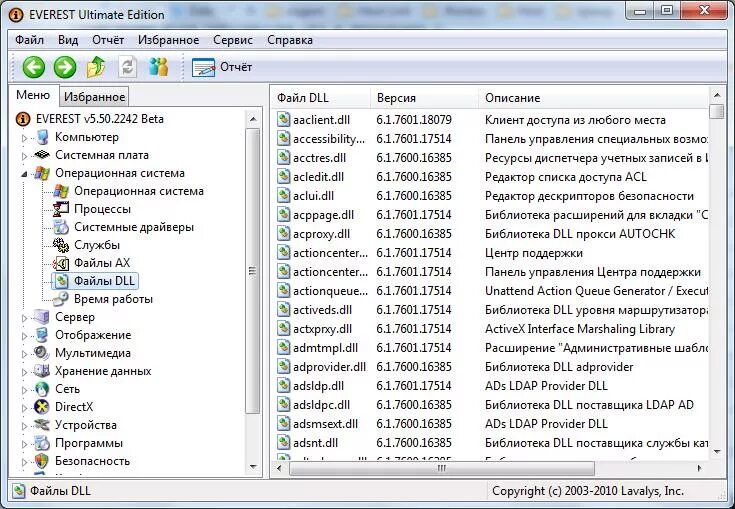Select the child Операционная система item

tap(139, 191)
